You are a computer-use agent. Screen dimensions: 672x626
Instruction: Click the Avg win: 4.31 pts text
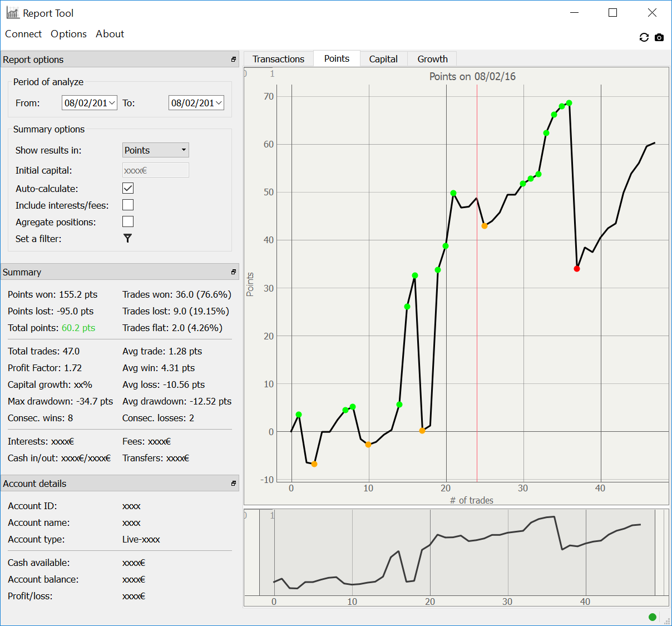tap(159, 368)
